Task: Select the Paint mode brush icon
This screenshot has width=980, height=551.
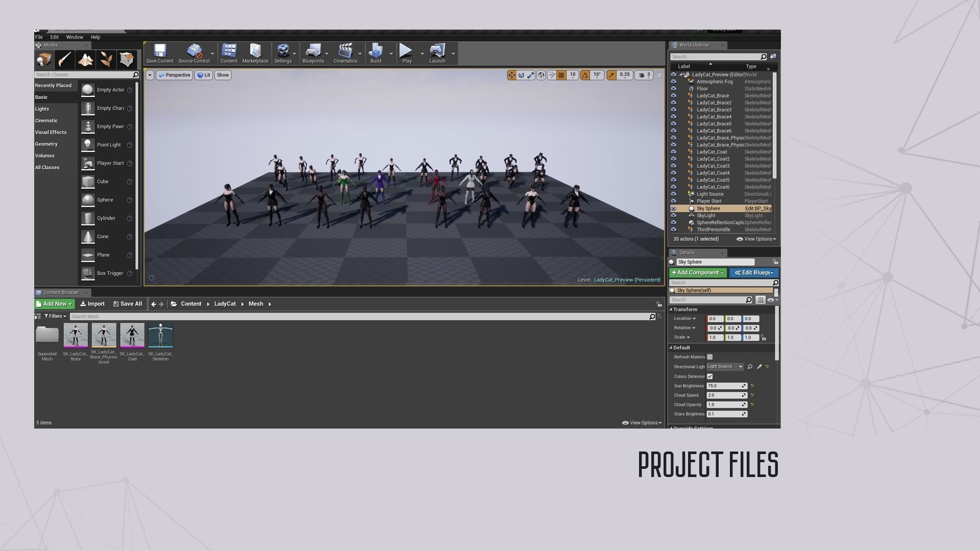Action: click(x=65, y=60)
